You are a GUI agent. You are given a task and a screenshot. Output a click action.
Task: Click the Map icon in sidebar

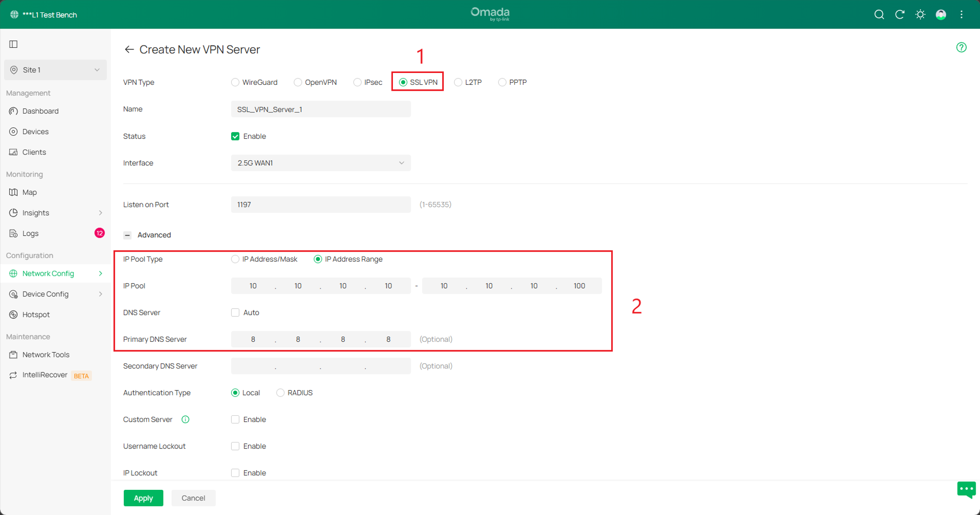pyautogui.click(x=14, y=192)
